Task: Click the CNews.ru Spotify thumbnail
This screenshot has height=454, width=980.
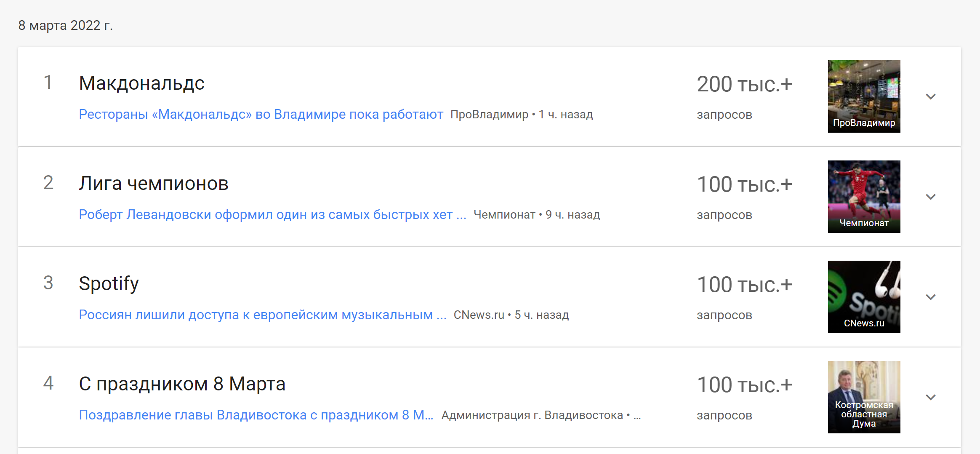Action: click(864, 297)
